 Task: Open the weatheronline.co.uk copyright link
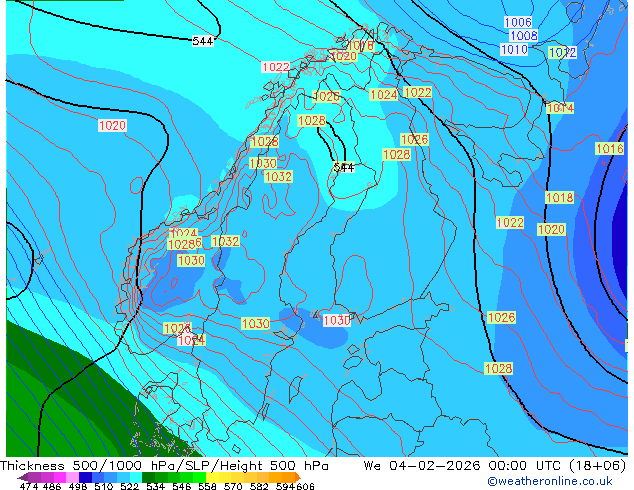(550, 481)
